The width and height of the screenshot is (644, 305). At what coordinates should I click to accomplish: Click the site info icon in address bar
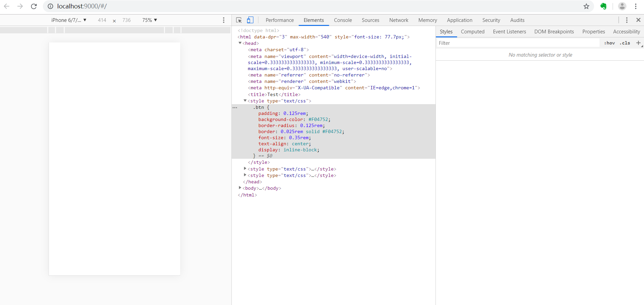pos(50,6)
